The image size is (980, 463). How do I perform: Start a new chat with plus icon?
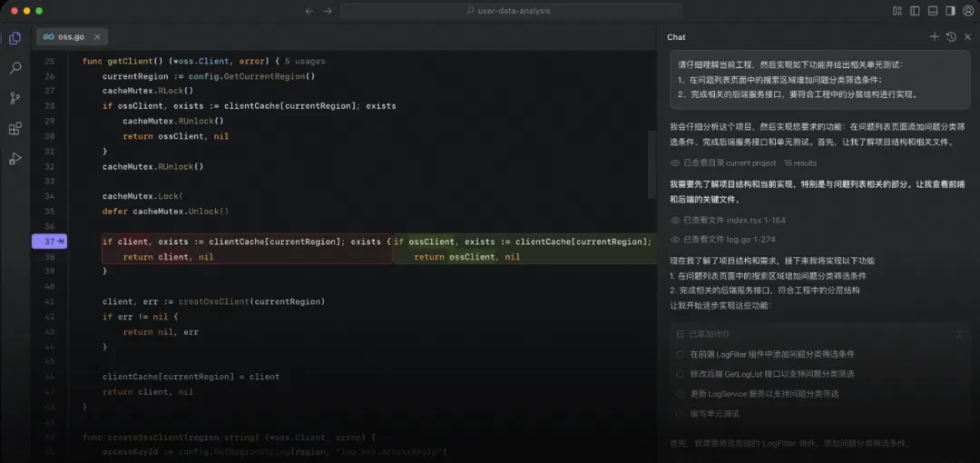pos(935,37)
